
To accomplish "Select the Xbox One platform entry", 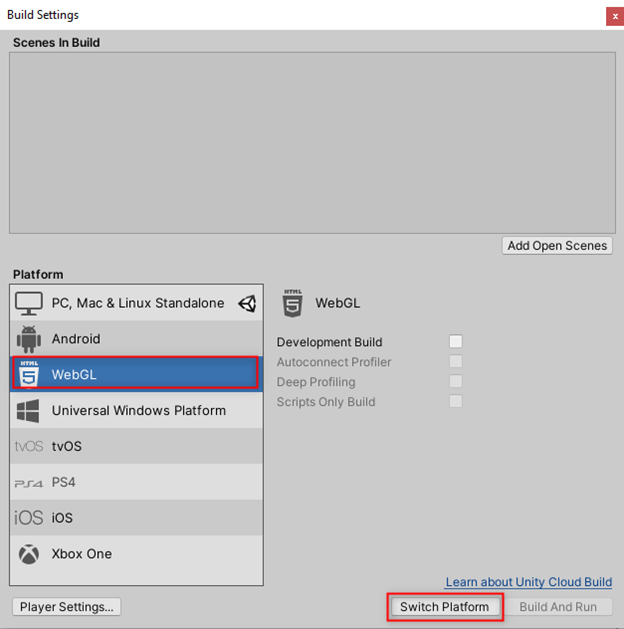I will 82,554.
